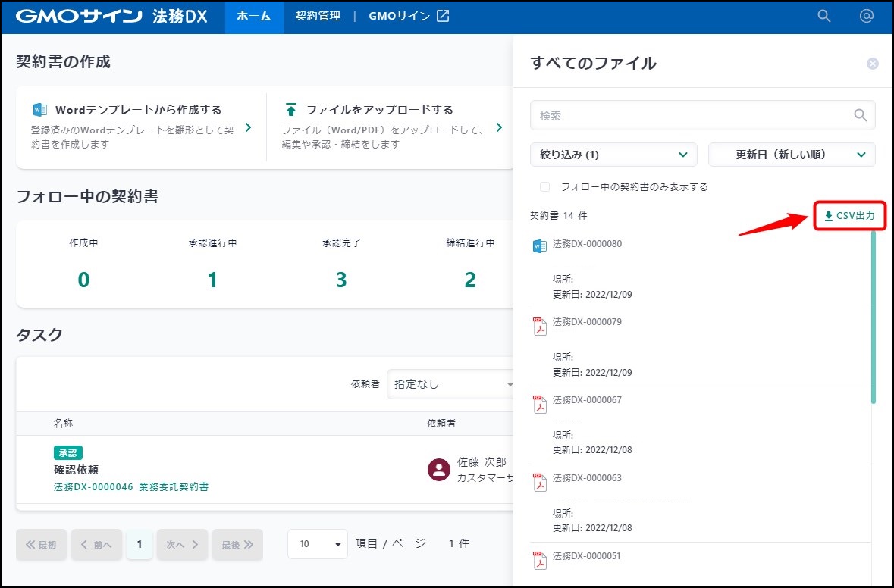
Task: Open the 法務DX-0000046 link
Action: click(x=93, y=487)
